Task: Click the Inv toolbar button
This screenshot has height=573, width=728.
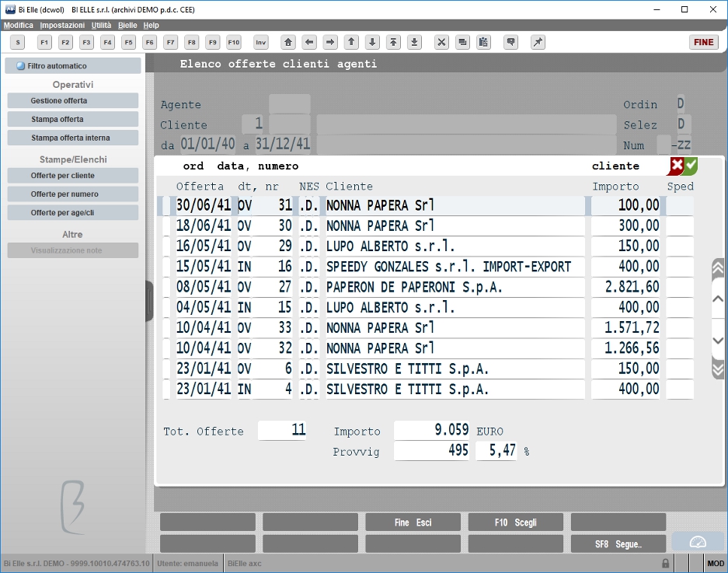Action: [x=261, y=42]
